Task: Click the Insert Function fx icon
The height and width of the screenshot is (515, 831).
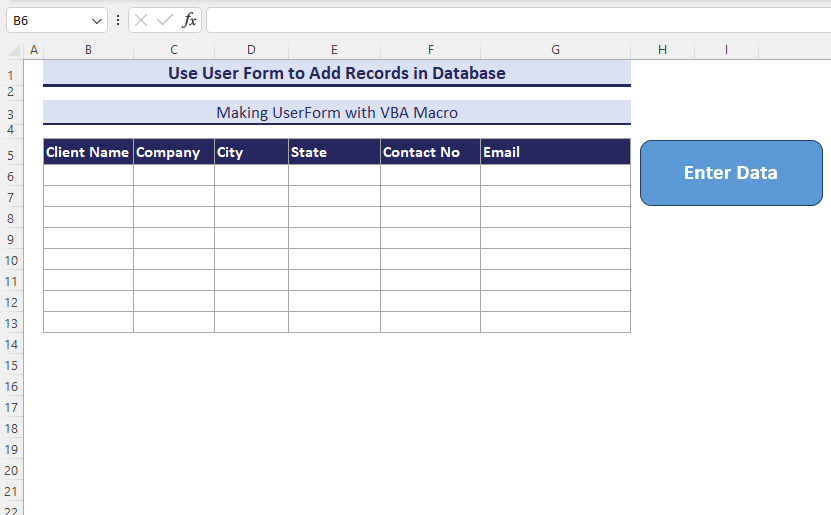Action: pos(189,20)
